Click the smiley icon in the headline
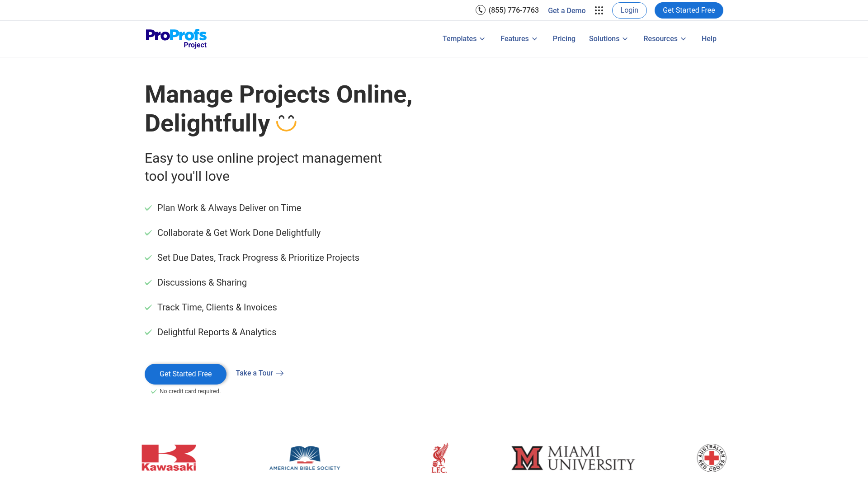Viewport: 868px width, 488px height. (x=287, y=122)
